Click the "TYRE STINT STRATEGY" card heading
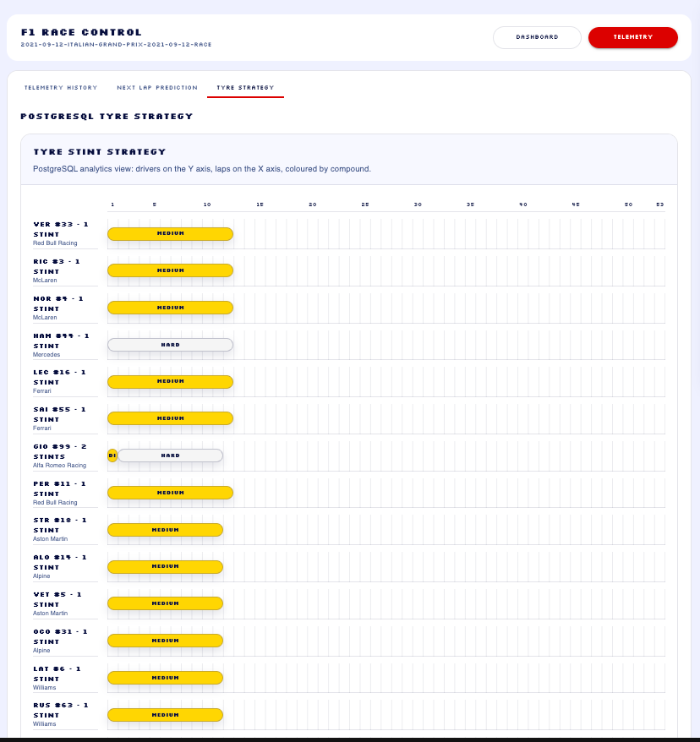700x742 pixels. (x=100, y=152)
